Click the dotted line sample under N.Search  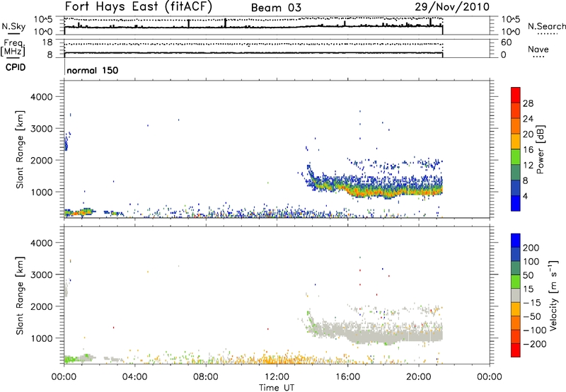[x=547, y=34]
